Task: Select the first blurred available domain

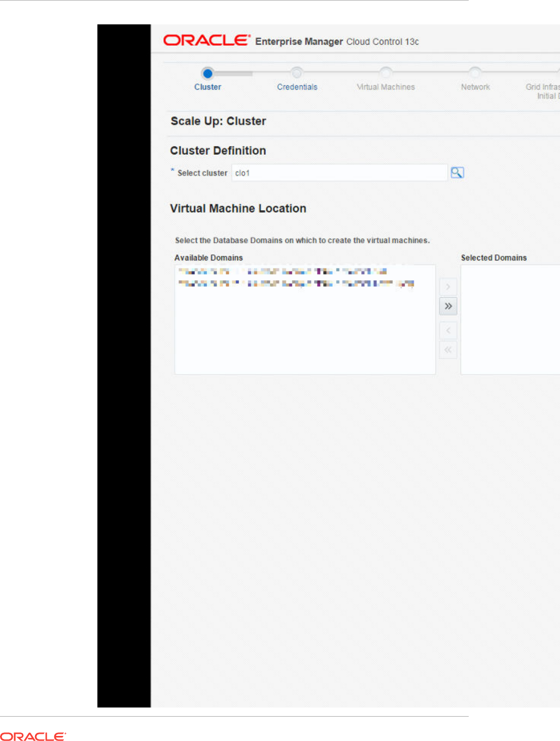Action: pos(283,271)
